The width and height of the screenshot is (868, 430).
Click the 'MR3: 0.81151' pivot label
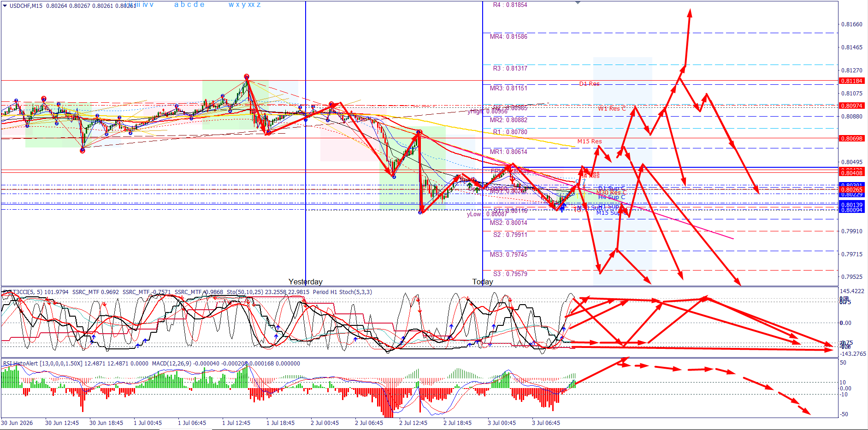click(x=508, y=88)
